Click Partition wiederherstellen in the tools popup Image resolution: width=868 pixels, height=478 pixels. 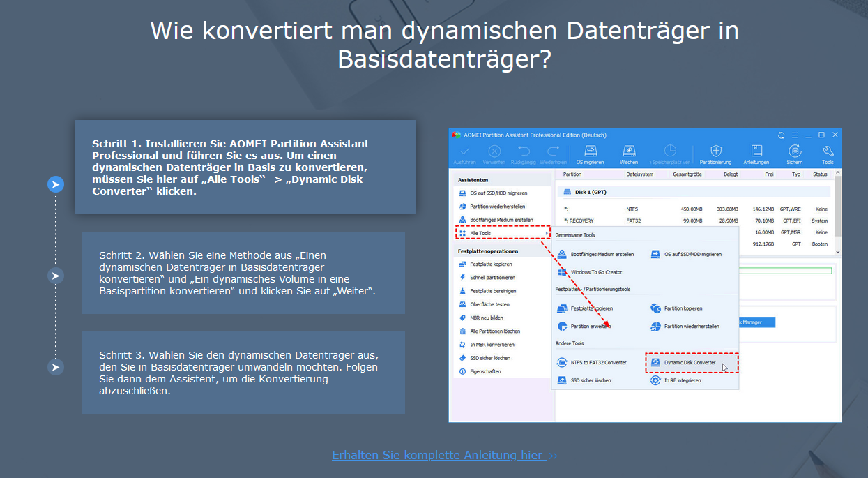[685, 326]
